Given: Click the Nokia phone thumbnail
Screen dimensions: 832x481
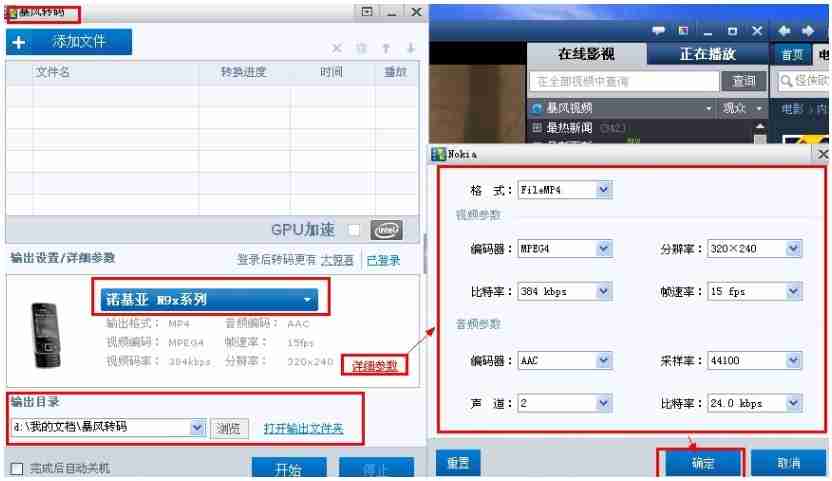Looking at the screenshot, I should click(x=46, y=336).
